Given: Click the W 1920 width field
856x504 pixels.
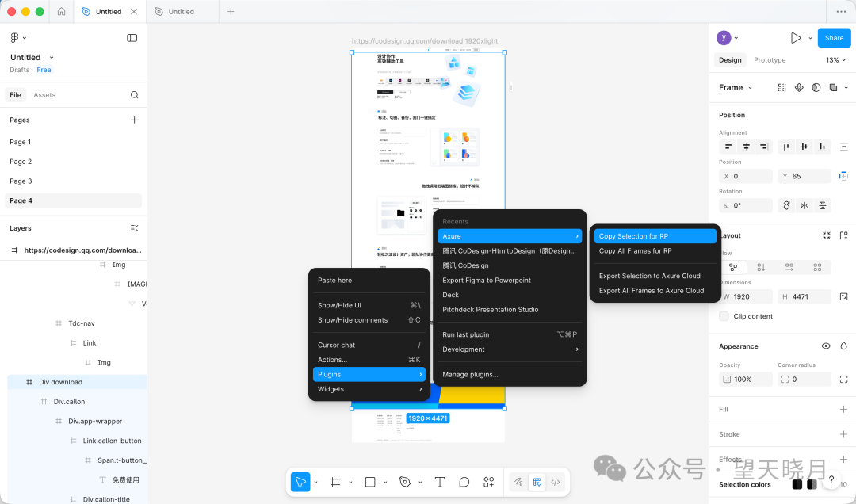Looking at the screenshot, I should coord(746,296).
